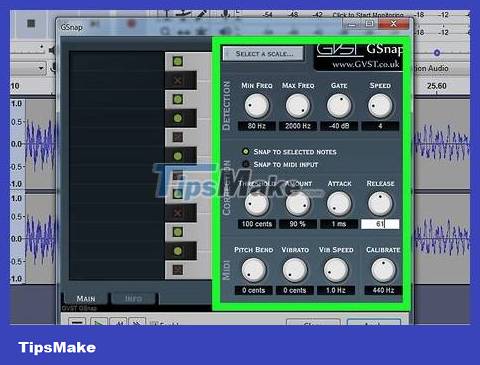480x365 pixels.
Task: Click the GSnap window title text
Action: click(71, 27)
